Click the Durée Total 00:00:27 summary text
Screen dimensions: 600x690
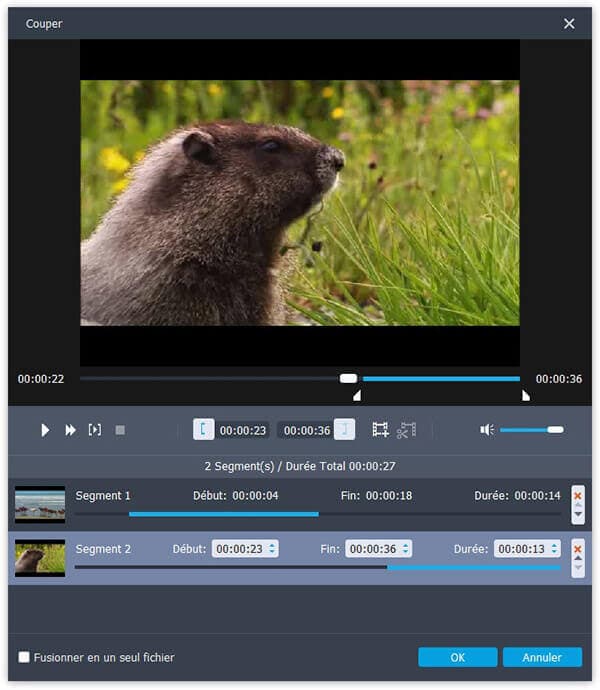(x=340, y=466)
